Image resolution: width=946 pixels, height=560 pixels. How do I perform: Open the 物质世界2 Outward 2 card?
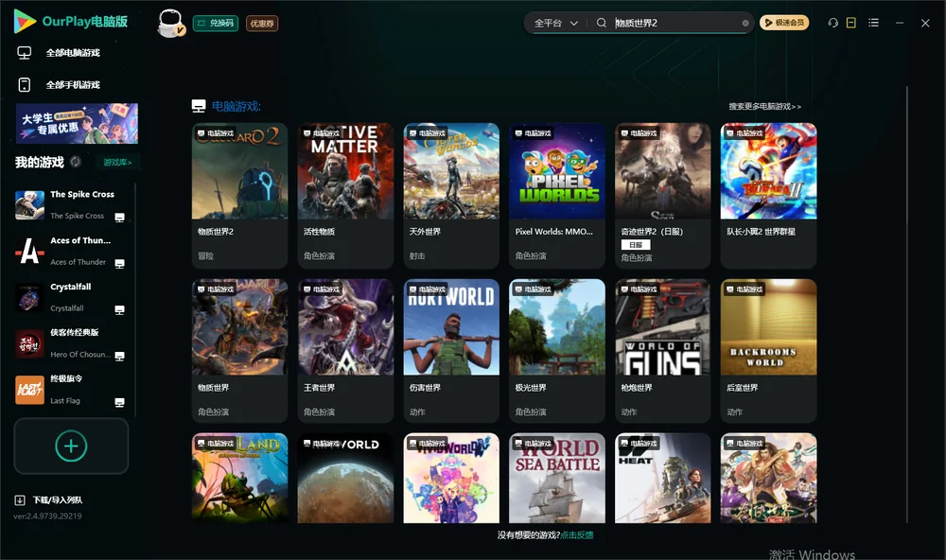click(239, 196)
